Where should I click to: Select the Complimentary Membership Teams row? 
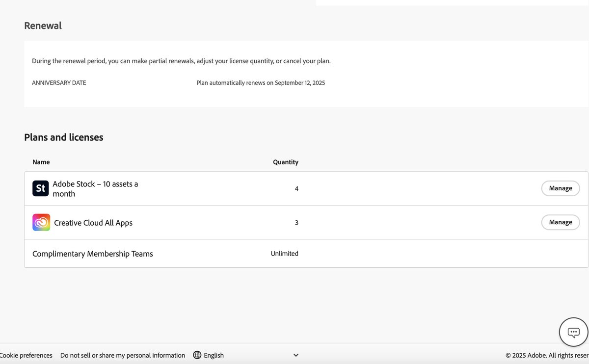tap(306, 254)
